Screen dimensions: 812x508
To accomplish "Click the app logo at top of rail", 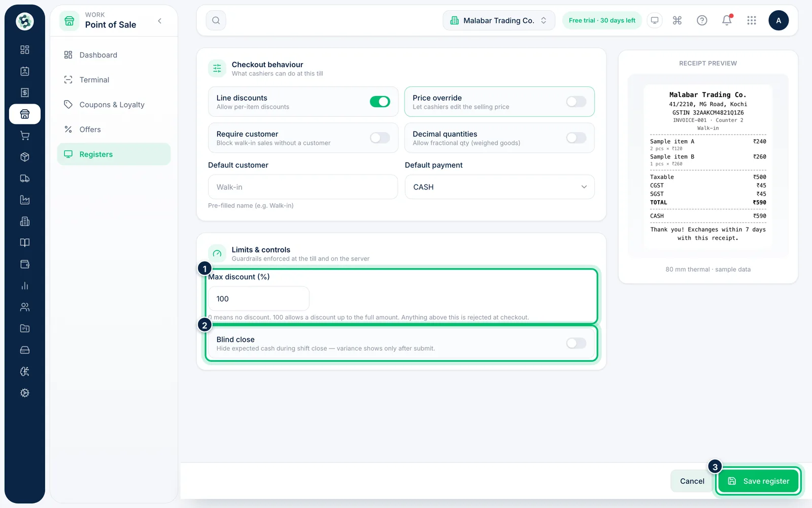I will [x=24, y=21].
